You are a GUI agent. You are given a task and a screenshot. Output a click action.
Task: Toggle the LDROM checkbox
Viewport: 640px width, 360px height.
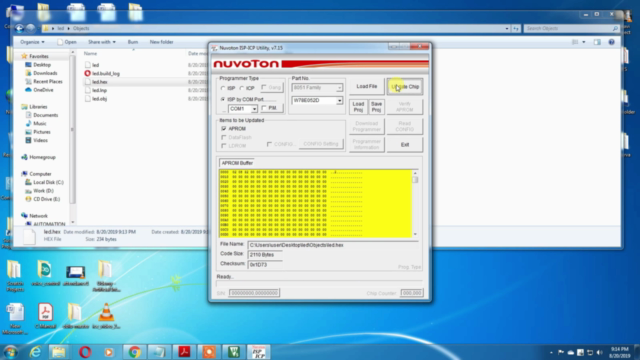(x=224, y=145)
